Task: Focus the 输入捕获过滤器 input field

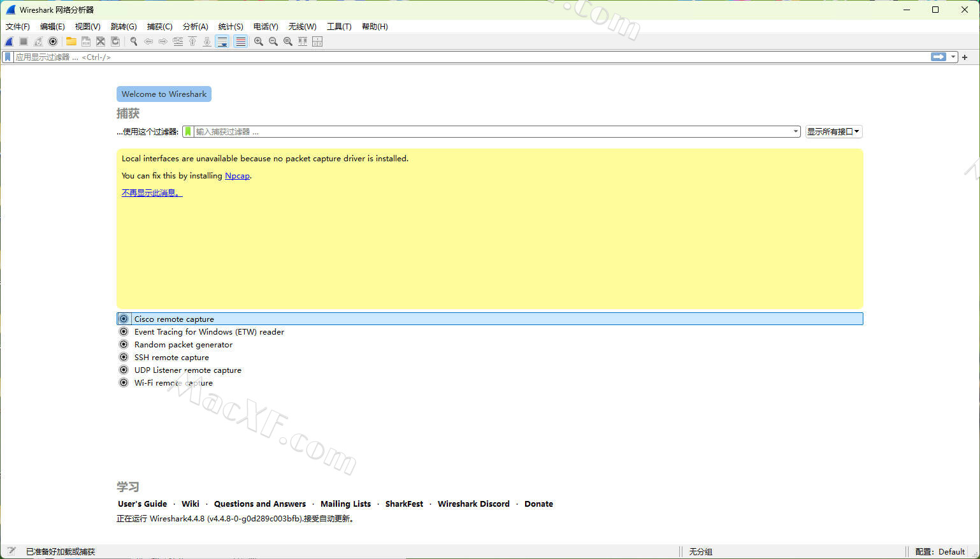Action: pos(492,131)
